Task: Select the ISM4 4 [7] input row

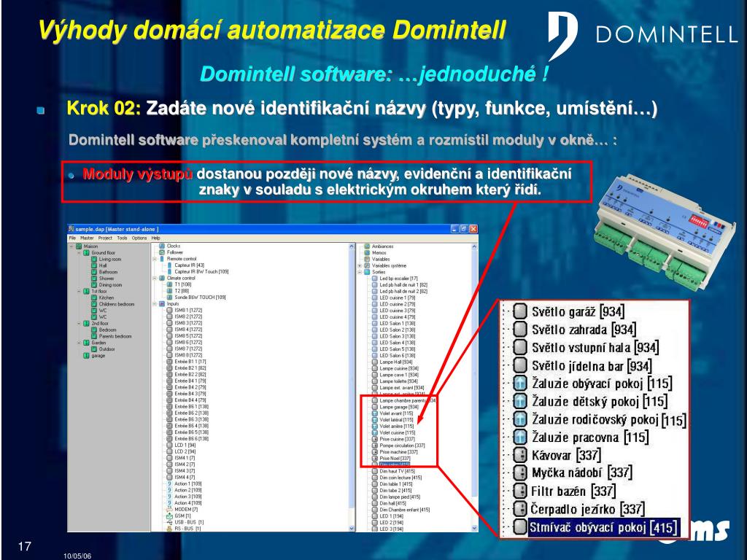Action: (x=185, y=477)
